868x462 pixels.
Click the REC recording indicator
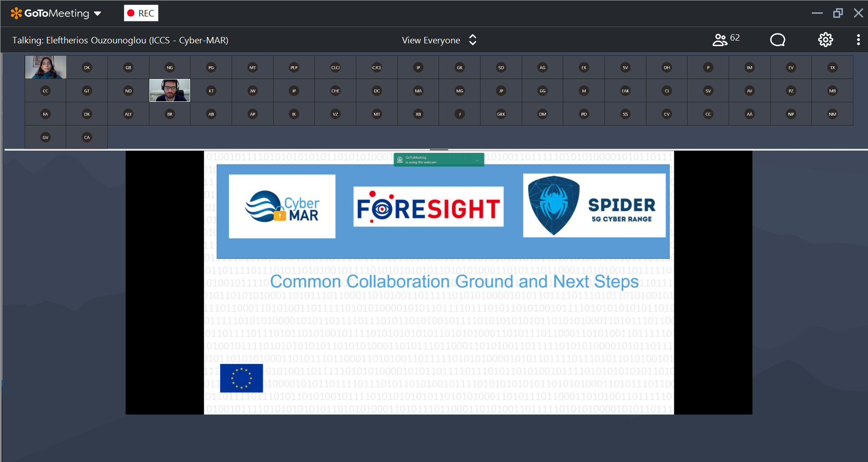141,13
